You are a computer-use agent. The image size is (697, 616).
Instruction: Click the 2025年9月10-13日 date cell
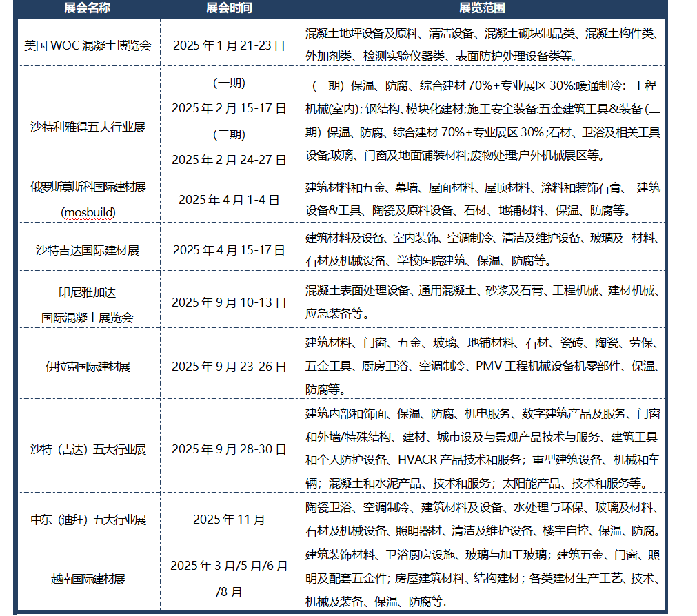coord(229,302)
